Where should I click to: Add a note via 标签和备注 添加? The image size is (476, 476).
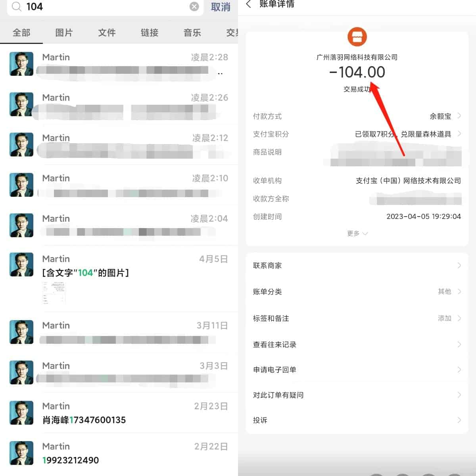[357, 318]
